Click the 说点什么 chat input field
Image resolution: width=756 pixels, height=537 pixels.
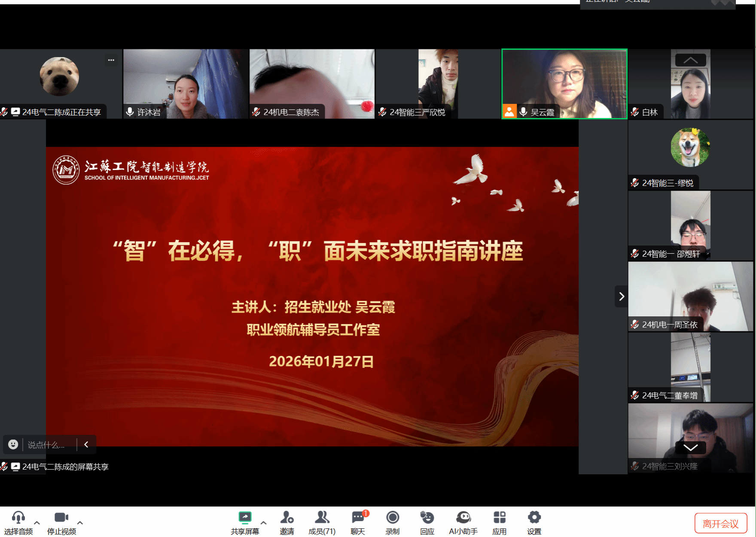tap(46, 445)
